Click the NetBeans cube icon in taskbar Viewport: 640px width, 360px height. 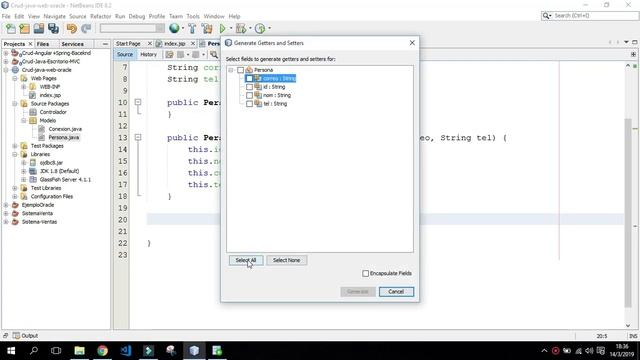[x=194, y=351]
